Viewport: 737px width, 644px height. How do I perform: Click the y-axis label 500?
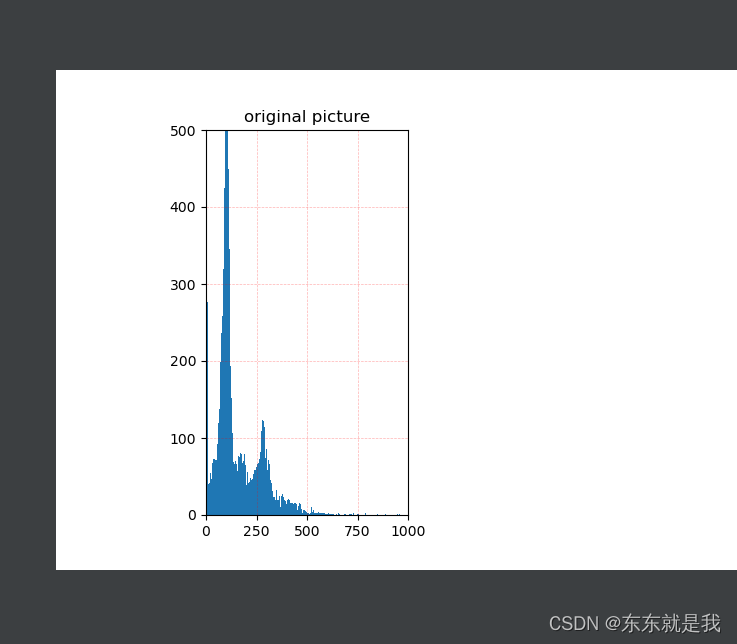(x=183, y=131)
